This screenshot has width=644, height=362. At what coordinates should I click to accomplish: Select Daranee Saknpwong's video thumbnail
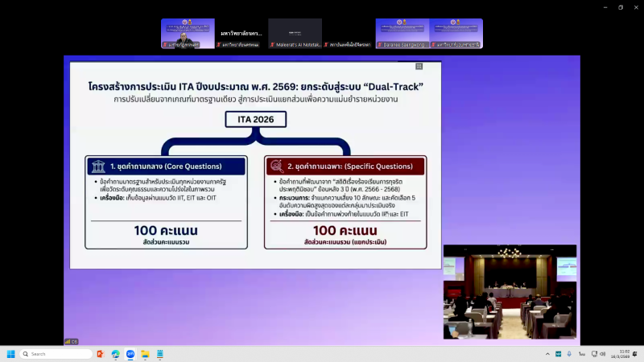click(402, 34)
